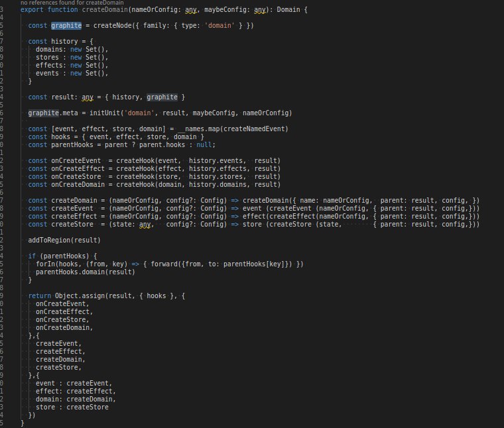Click the "effect" key mapped to createEffect

point(47,392)
